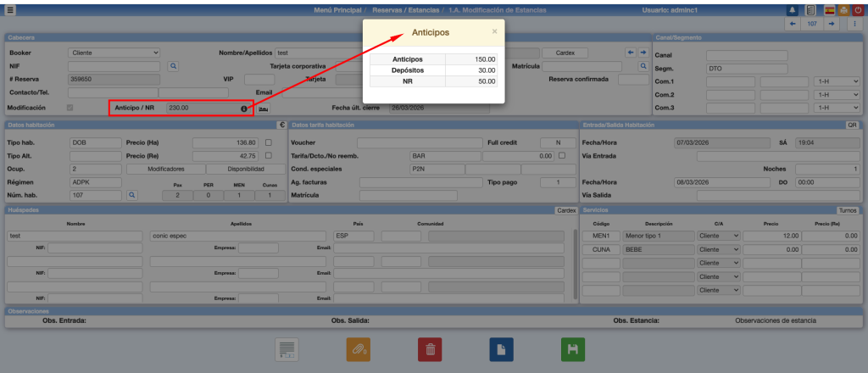The image size is (868, 373).
Task: Open attachments with the orange paperclip button
Action: pos(359,349)
